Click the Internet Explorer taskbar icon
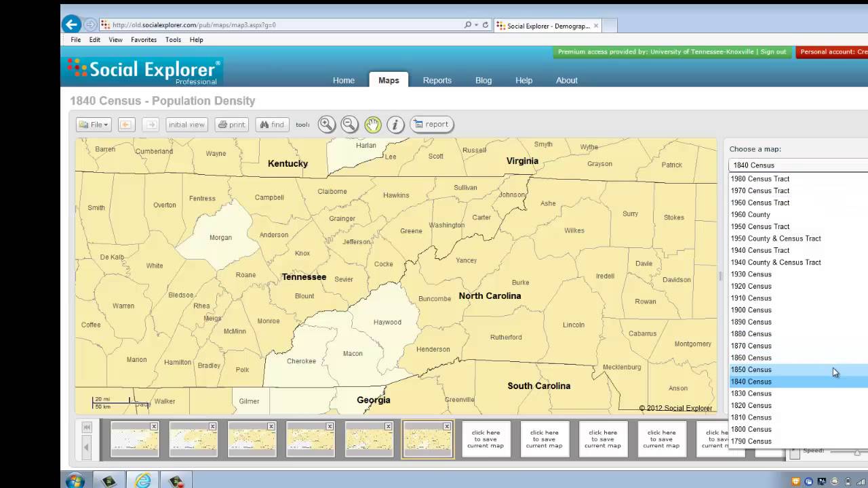 click(143, 481)
